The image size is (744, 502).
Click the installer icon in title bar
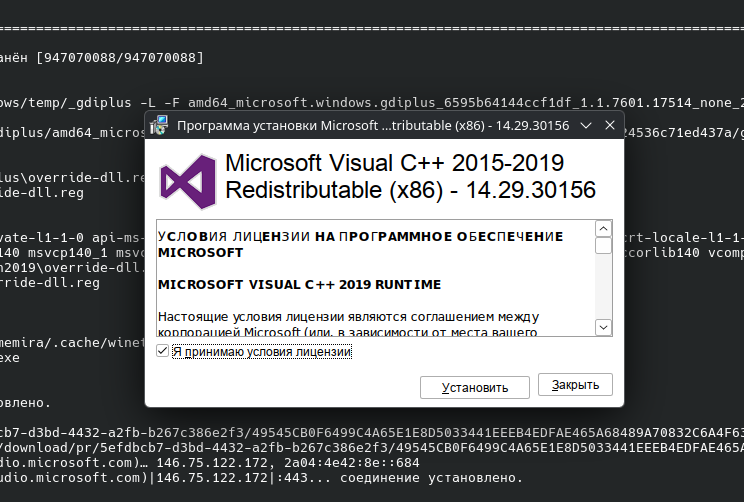(159, 125)
